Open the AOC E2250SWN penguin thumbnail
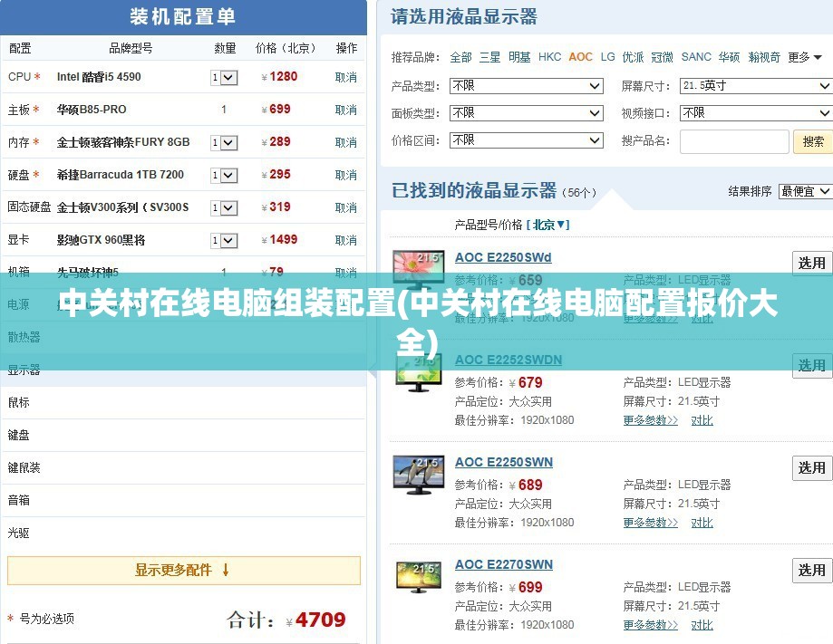The width and height of the screenshot is (833, 644). point(418,475)
